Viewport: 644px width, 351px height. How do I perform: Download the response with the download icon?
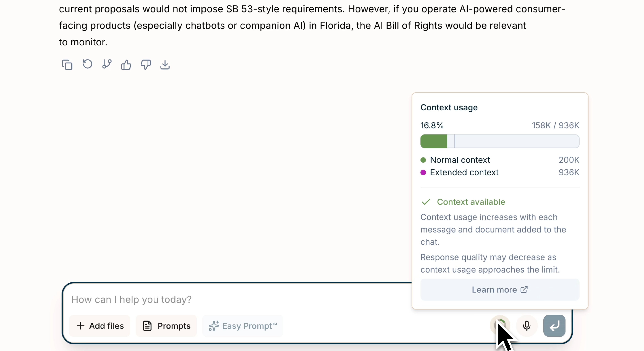coord(165,65)
